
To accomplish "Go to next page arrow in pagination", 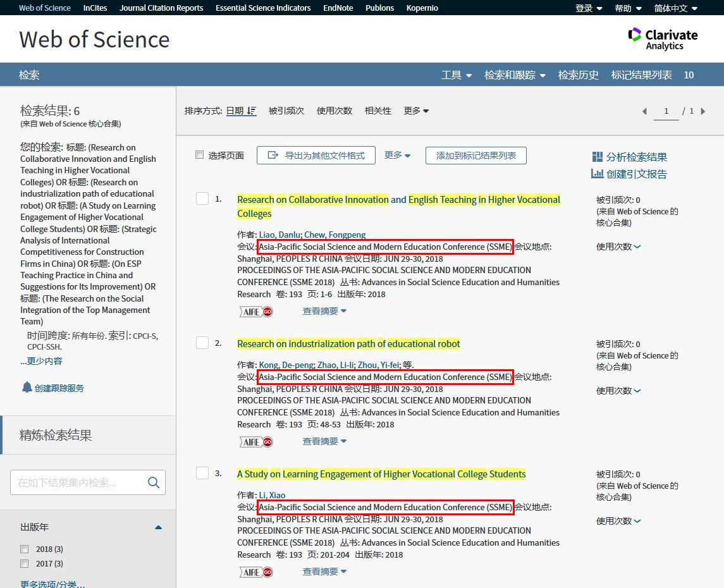I will (703, 111).
